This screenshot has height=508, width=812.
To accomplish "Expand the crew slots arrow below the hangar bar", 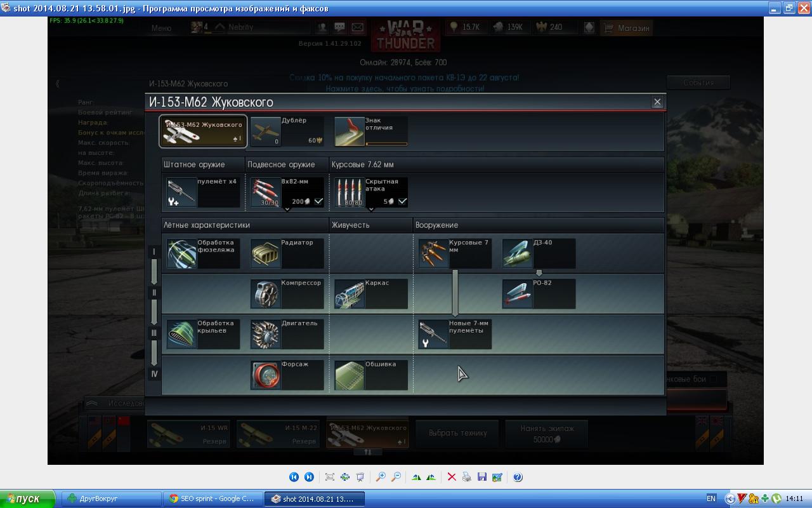I will (x=368, y=452).
